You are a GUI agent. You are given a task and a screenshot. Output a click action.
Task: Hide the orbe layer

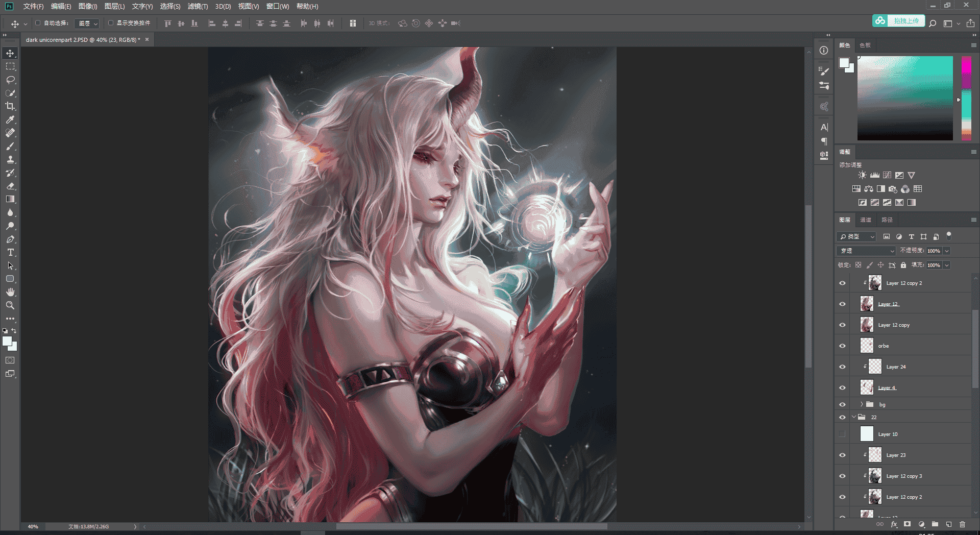click(842, 346)
